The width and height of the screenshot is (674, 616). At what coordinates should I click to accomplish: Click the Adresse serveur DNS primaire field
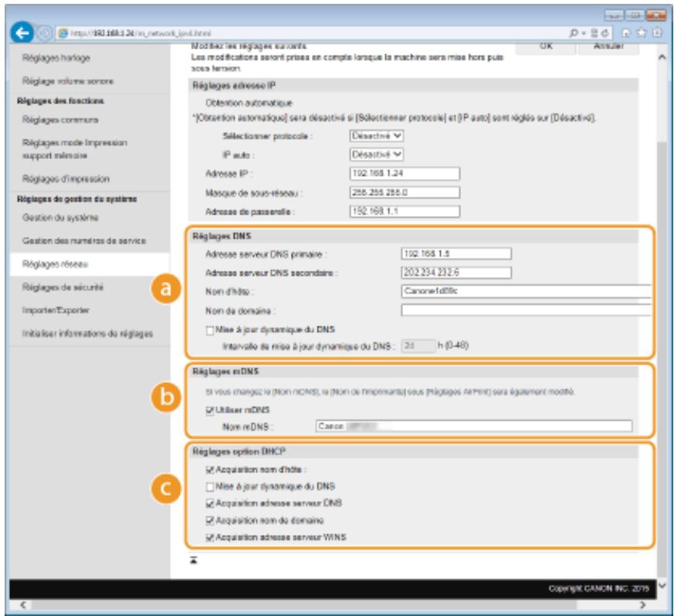(456, 254)
